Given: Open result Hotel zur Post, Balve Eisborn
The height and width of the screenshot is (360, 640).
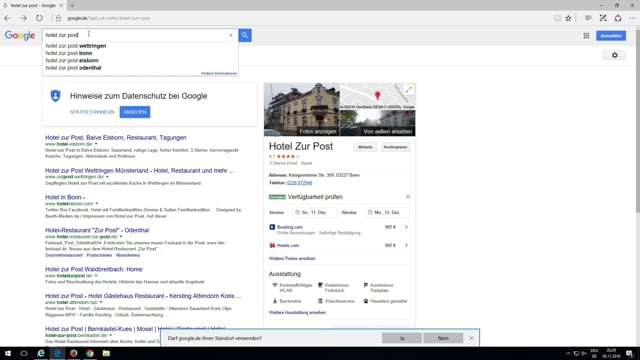Looking at the screenshot, I should pyautogui.click(x=116, y=138).
